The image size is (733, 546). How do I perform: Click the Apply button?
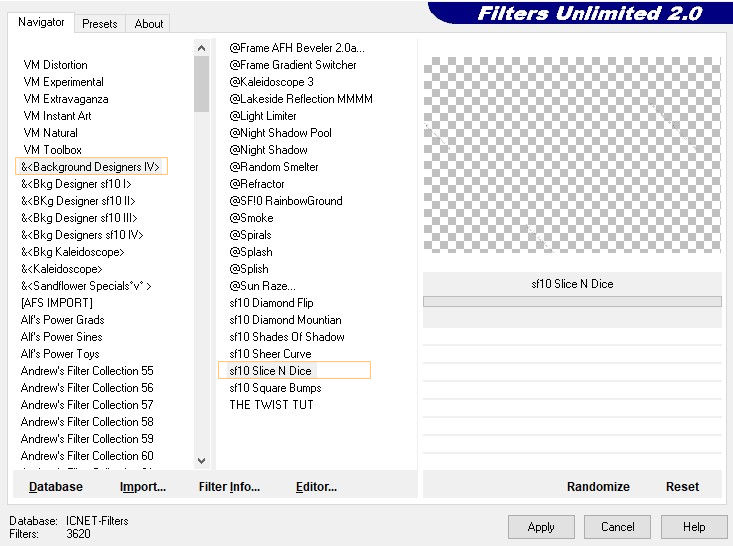[541, 526]
